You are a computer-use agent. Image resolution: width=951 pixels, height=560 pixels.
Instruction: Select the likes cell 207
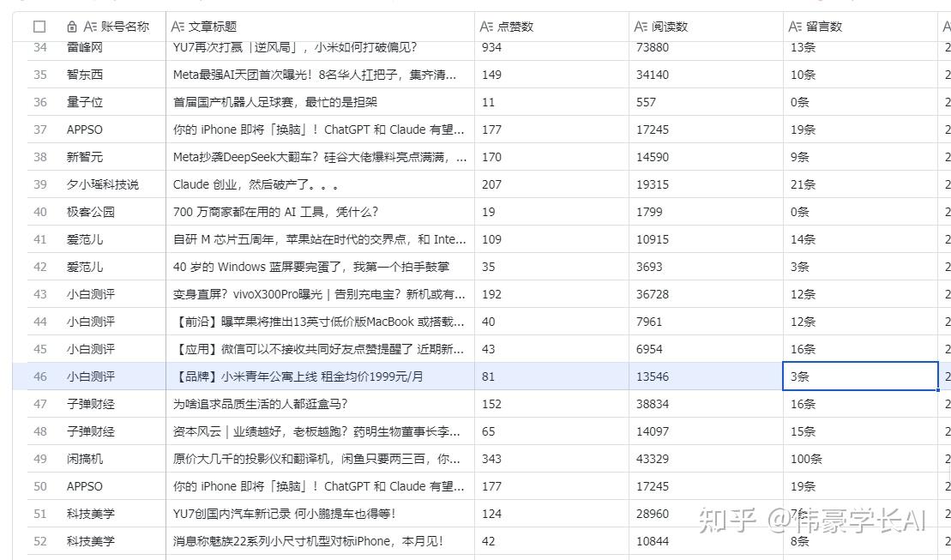pos(492,184)
